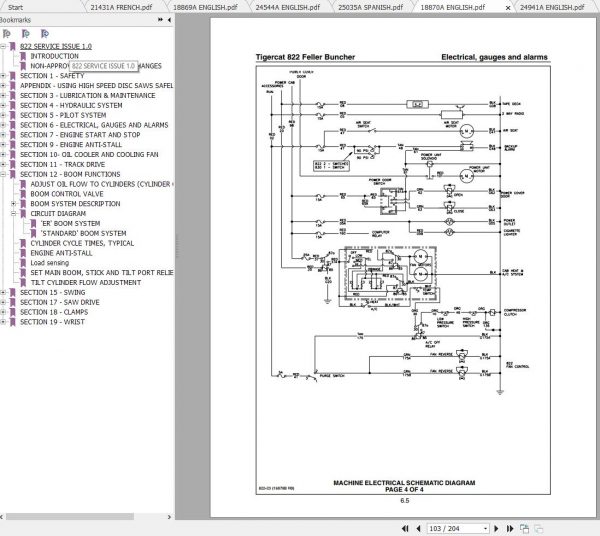
Task: Open SECTION 1 - SAFETY bookmark
Action: coord(52,76)
